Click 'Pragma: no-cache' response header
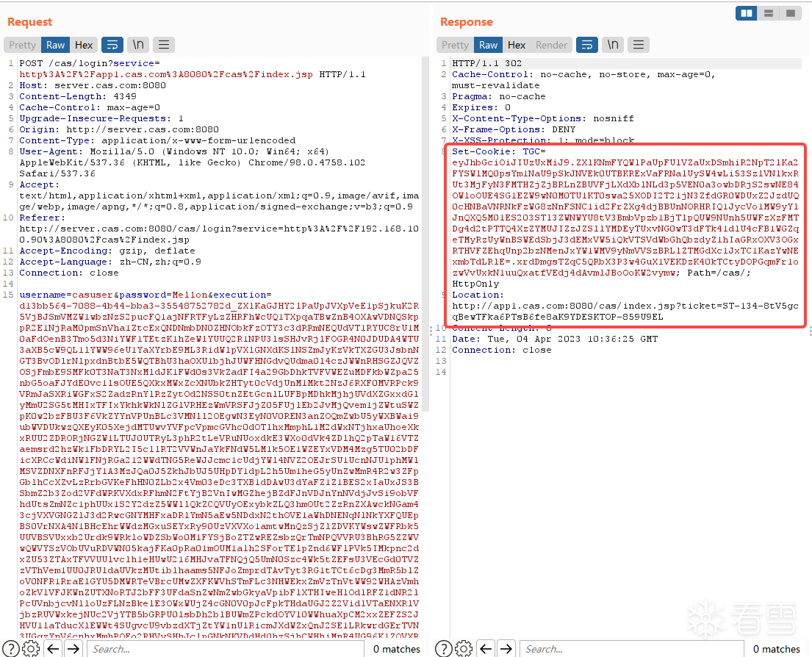Viewport: 812px width, 657px height. pyautogui.click(x=499, y=96)
